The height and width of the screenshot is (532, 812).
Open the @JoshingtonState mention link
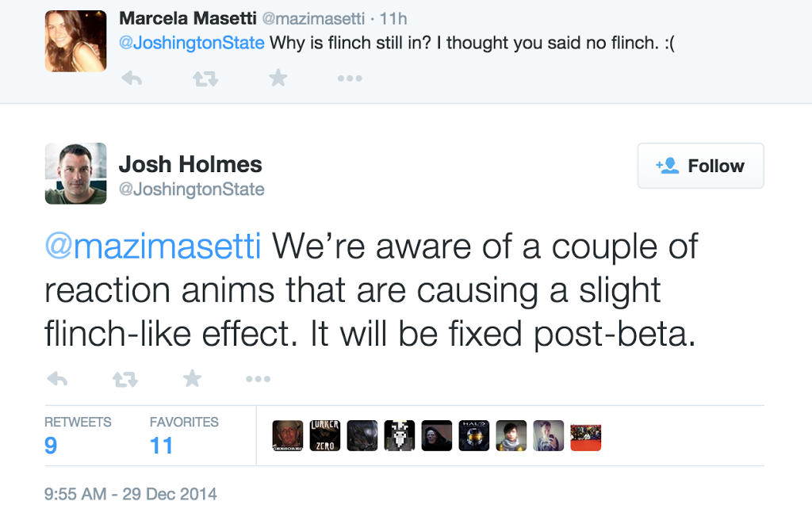click(191, 43)
